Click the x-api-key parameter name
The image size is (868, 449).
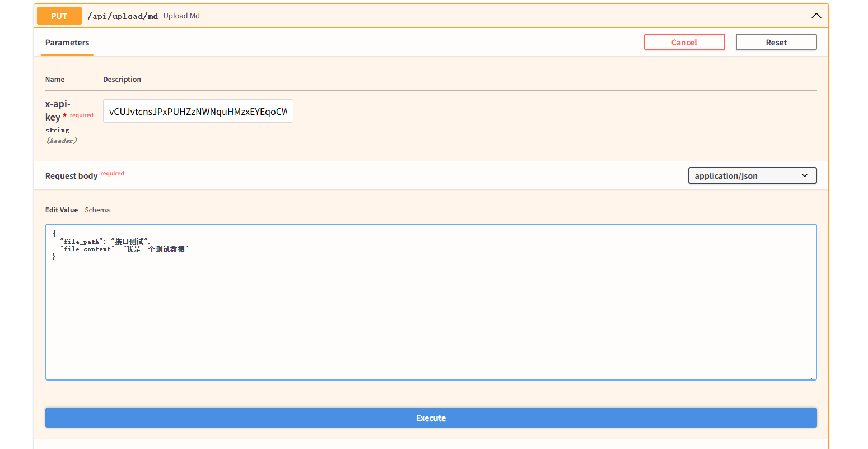(x=57, y=110)
